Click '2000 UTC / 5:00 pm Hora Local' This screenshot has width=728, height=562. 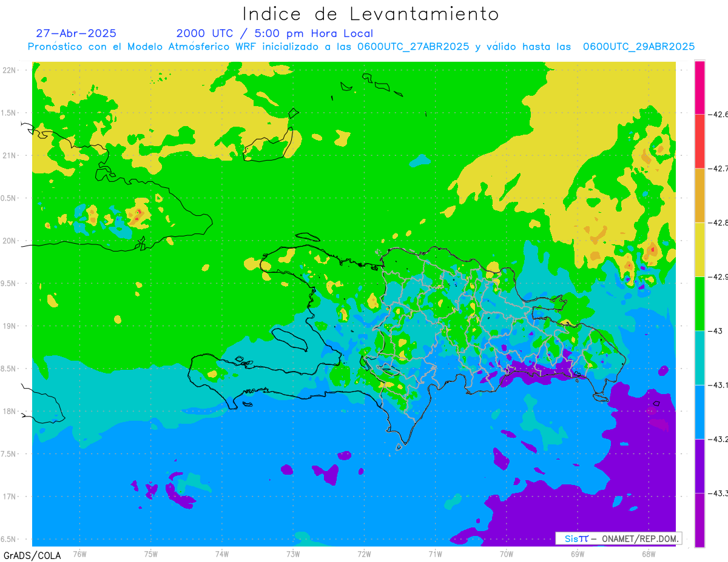tap(275, 34)
